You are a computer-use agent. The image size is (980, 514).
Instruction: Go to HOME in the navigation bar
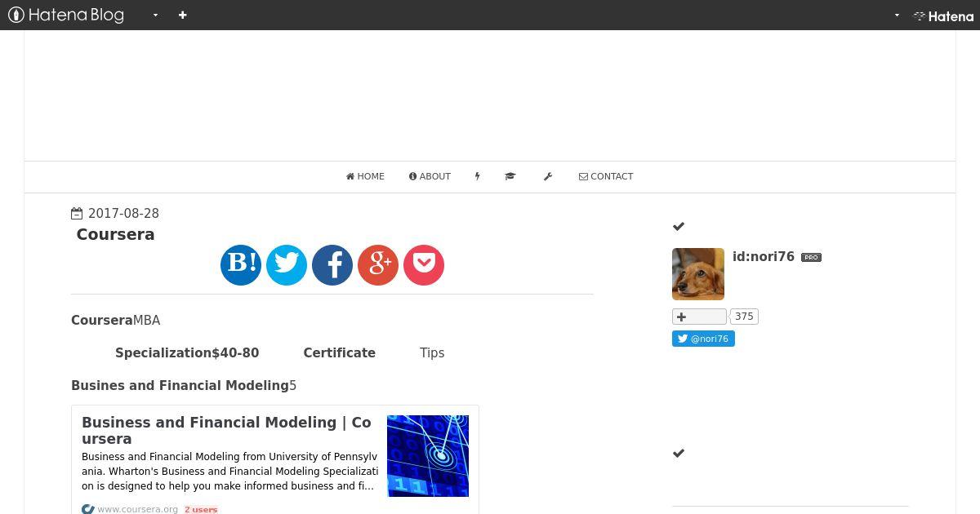coord(365,176)
